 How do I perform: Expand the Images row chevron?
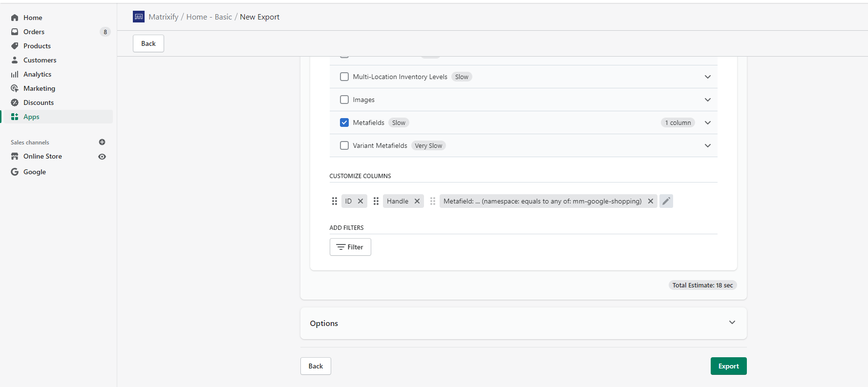coord(707,100)
